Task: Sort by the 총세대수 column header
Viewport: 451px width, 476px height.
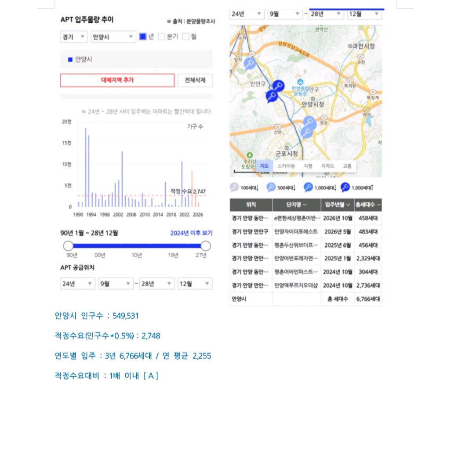Action: 368,205
